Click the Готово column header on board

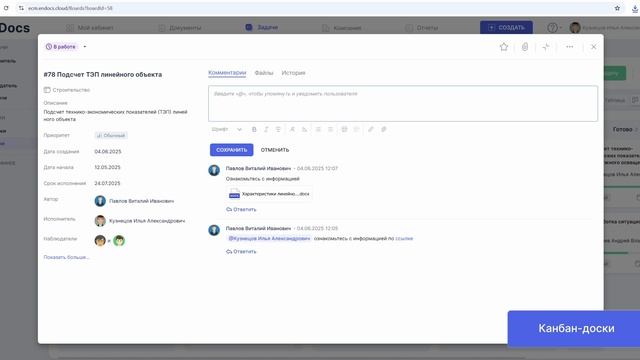coord(622,129)
